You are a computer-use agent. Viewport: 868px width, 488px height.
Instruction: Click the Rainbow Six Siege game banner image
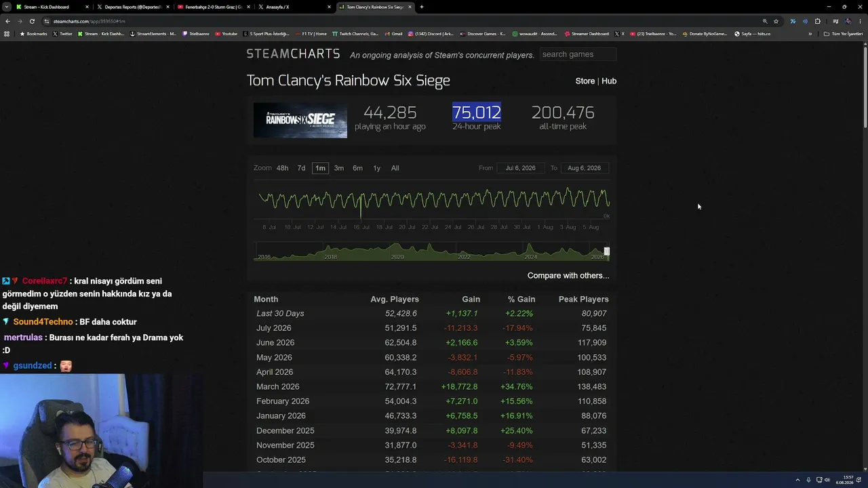[300, 121]
